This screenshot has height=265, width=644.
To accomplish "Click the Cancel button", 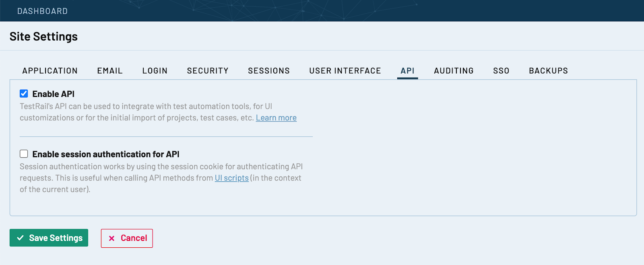I will pos(127,238).
